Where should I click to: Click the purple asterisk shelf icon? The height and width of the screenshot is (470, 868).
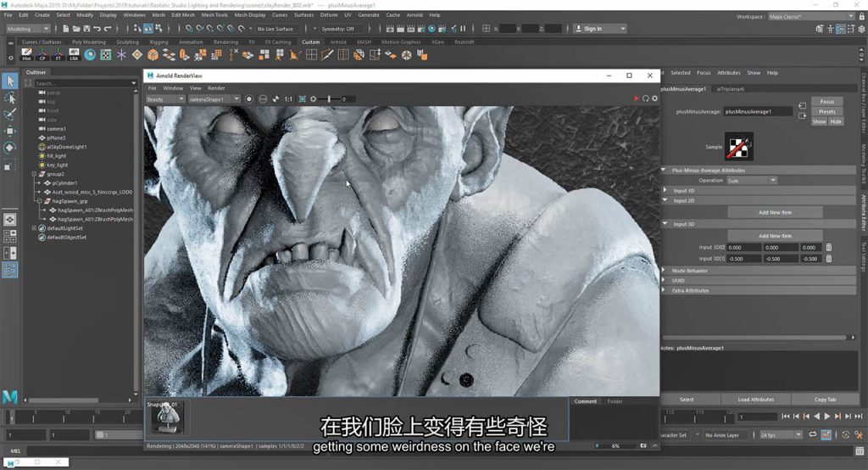121,54
